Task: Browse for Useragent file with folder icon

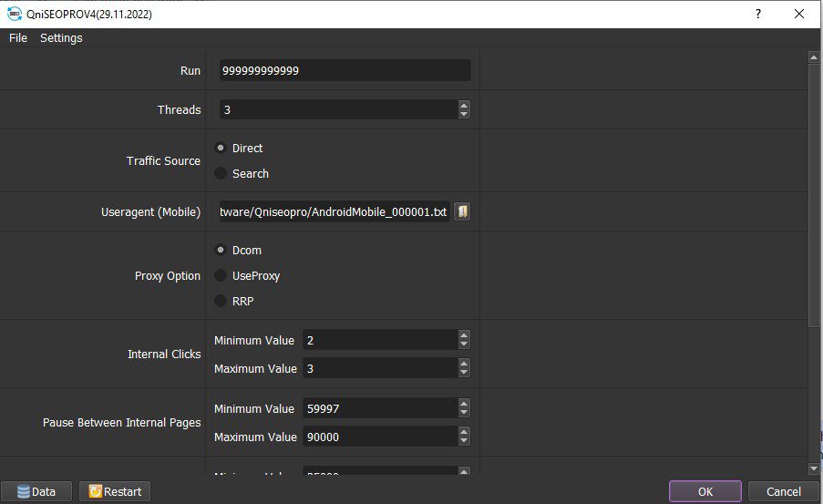Action: click(x=462, y=211)
